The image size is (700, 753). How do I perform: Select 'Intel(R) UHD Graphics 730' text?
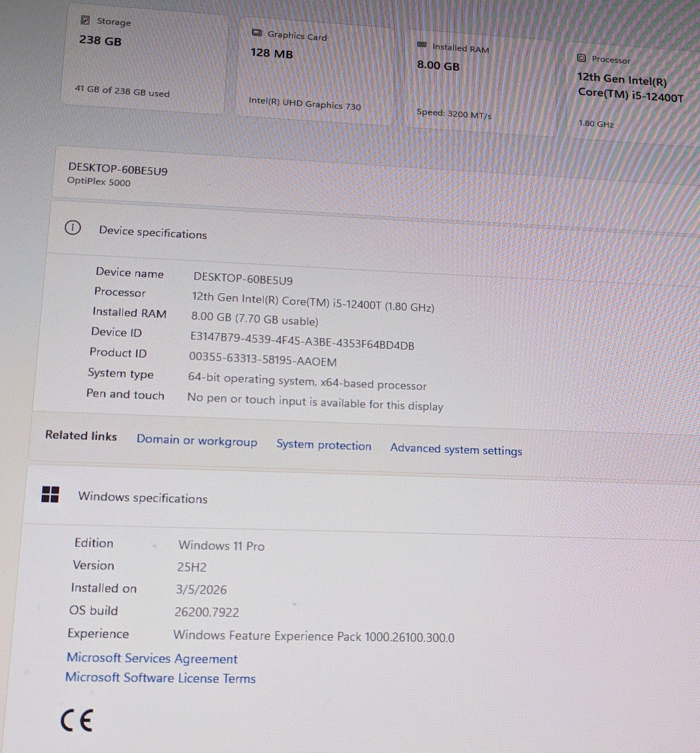point(305,103)
